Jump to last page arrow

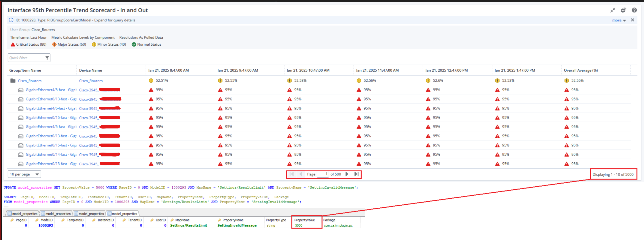tap(356, 174)
